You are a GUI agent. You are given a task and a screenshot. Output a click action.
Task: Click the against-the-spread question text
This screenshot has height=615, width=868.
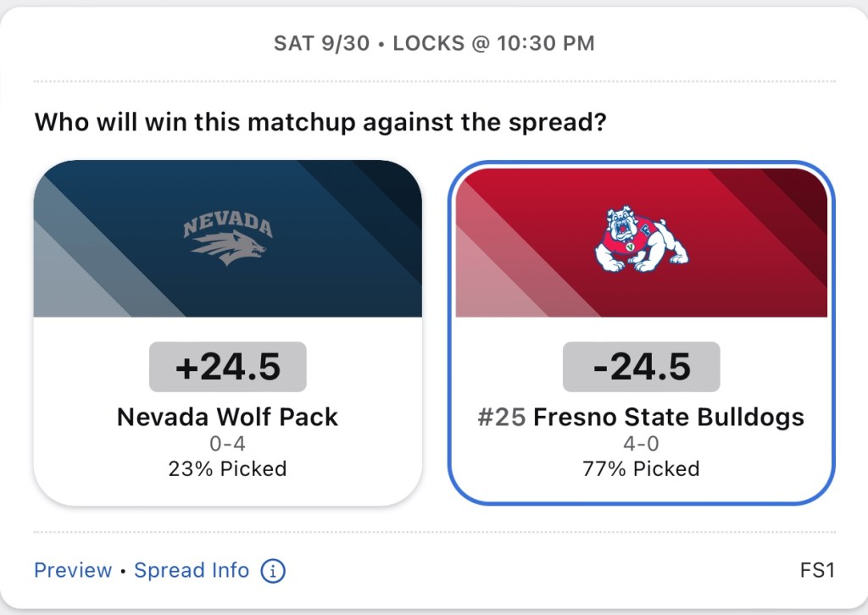(x=320, y=122)
